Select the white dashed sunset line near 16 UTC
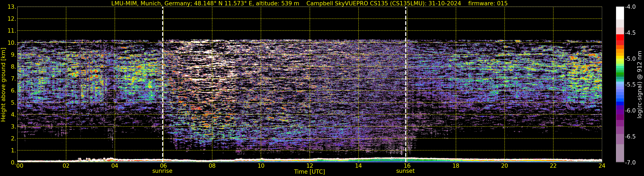Screen dimensions: 644x176 (x=406, y=85)
